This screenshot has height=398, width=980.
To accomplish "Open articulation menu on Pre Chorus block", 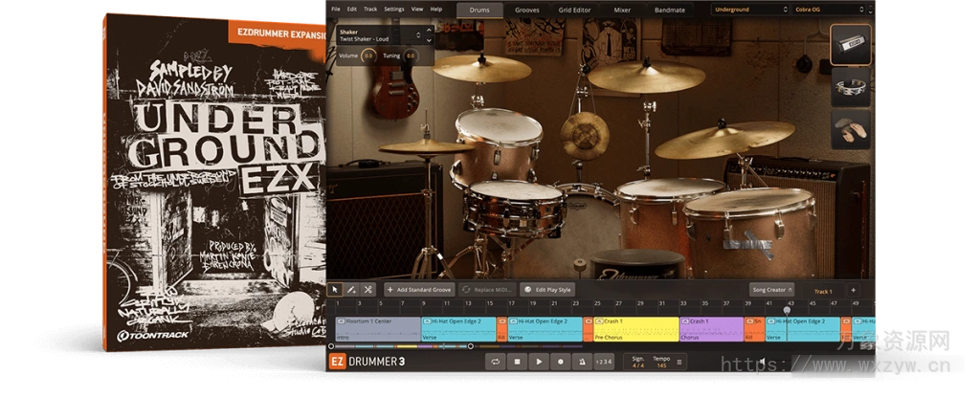I will click(599, 321).
